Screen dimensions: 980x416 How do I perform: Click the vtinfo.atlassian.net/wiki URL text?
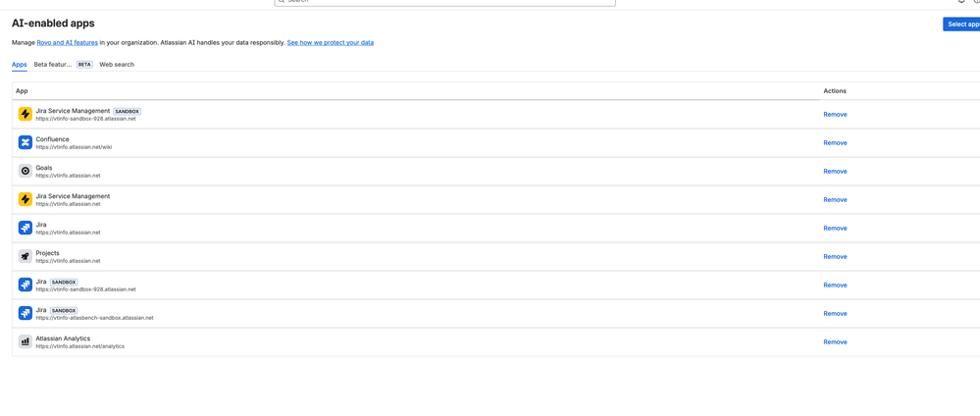[74, 147]
